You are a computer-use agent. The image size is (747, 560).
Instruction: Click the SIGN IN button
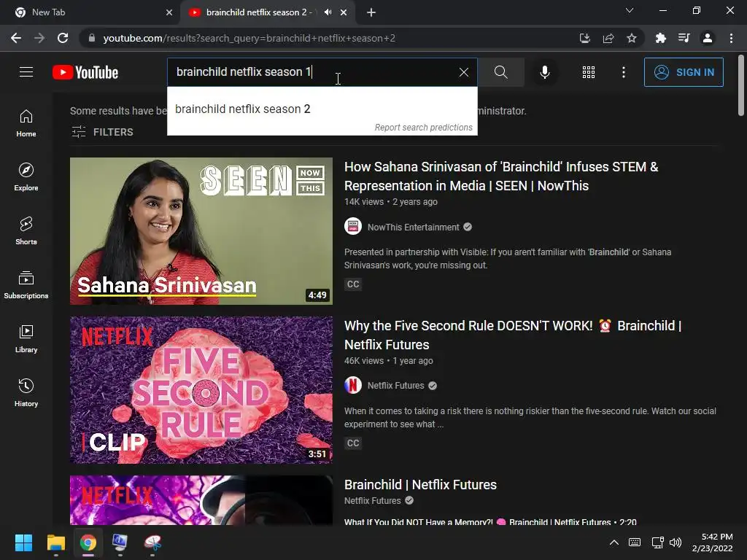[684, 72]
